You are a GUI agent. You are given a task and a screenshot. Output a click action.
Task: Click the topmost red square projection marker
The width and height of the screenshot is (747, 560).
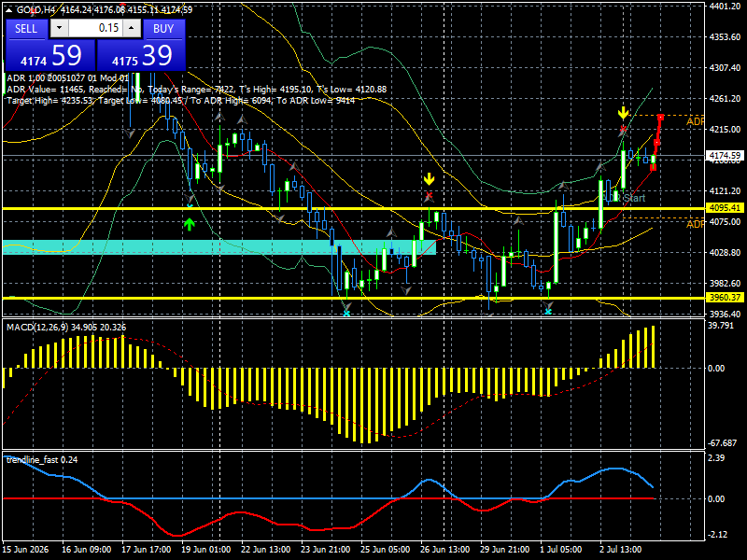click(x=660, y=118)
